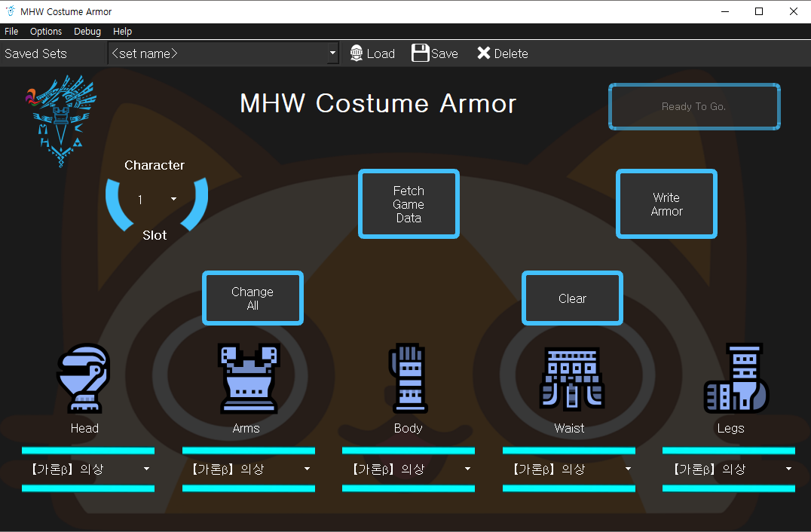Click the <set name> text field
The height and width of the screenshot is (532, 811).
218,54
